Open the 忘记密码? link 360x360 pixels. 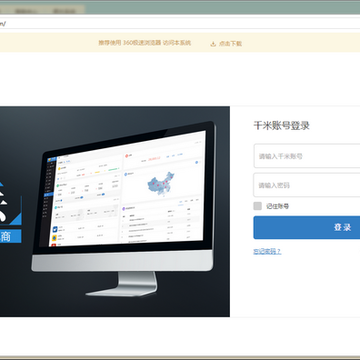(x=267, y=252)
